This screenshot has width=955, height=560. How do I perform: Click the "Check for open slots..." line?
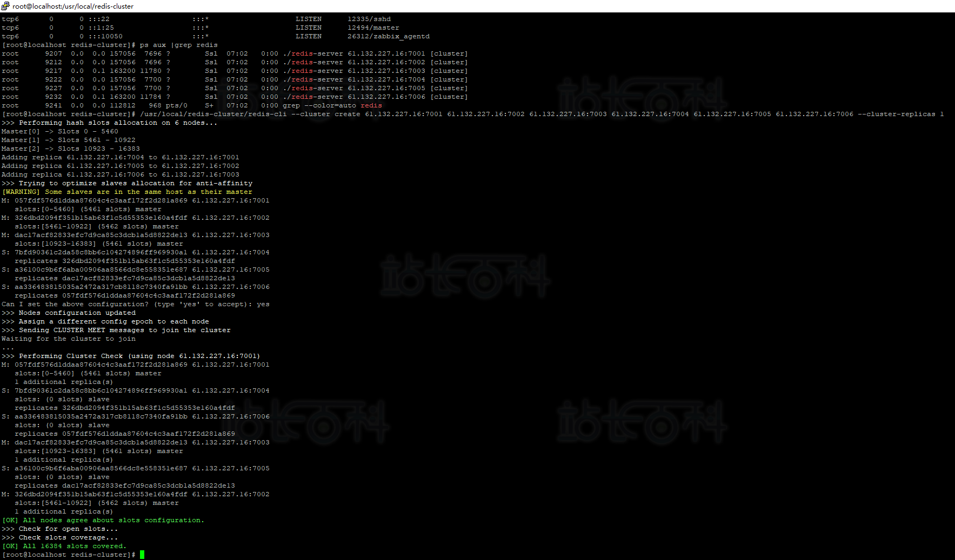pyautogui.click(x=60, y=529)
